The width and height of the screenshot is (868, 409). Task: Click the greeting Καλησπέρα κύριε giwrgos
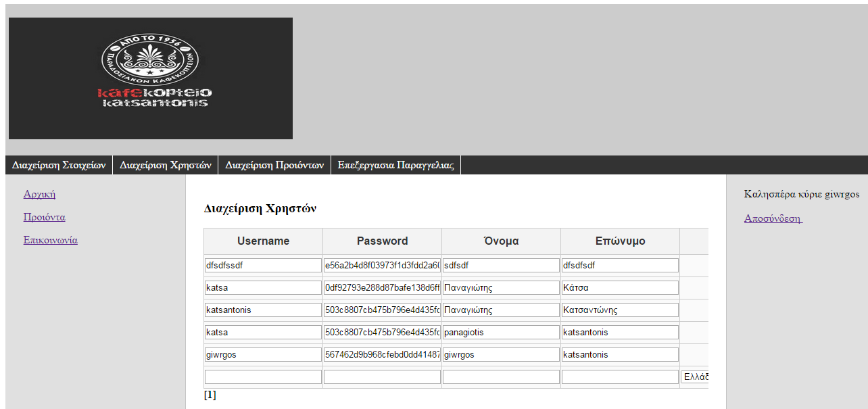pos(802,195)
